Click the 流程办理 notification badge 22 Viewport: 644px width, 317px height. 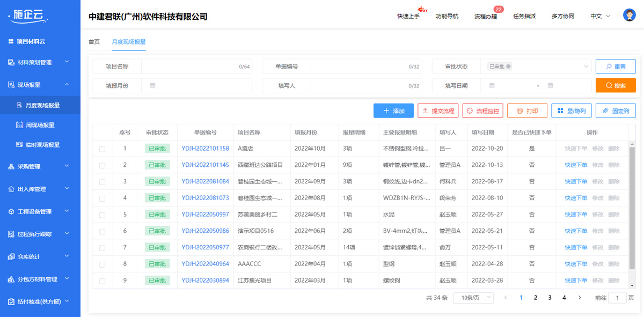coord(498,9)
